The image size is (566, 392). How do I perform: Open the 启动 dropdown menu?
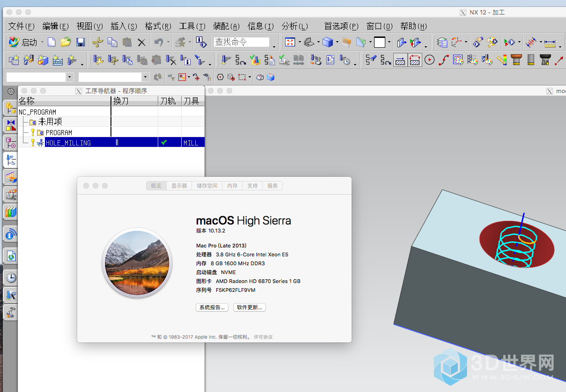[42, 42]
